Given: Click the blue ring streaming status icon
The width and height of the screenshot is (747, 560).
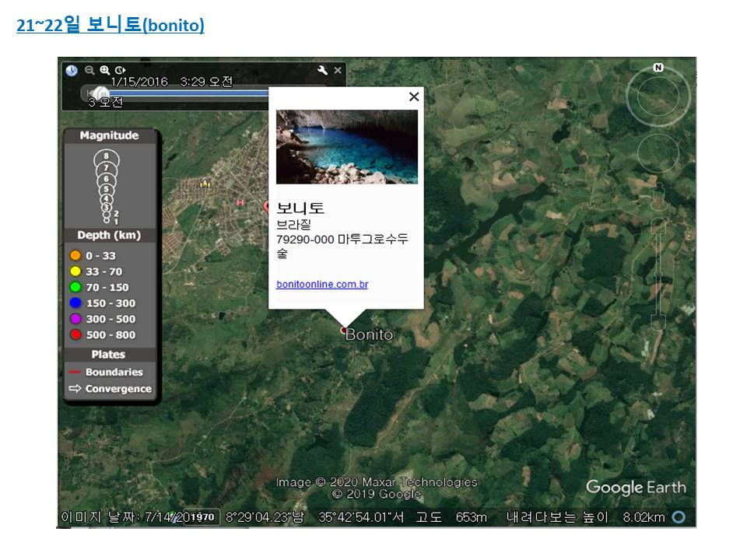Looking at the screenshot, I should click(x=679, y=516).
